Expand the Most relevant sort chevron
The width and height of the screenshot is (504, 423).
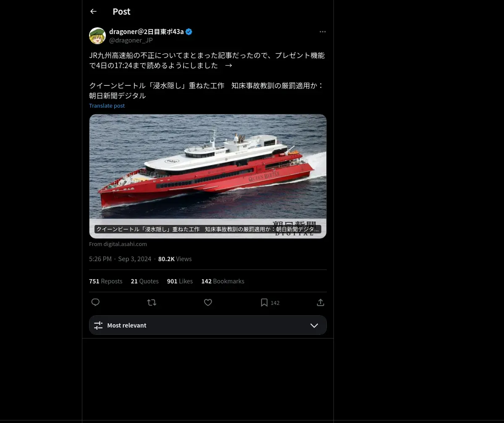314,325
